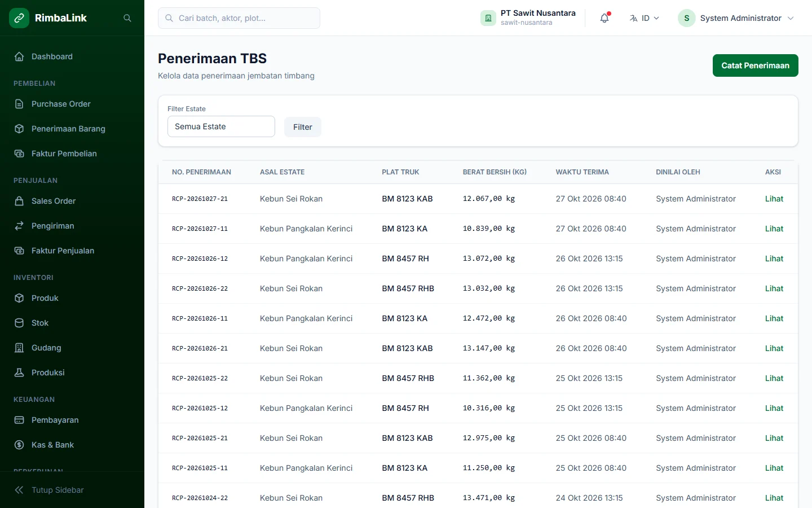
Task: Click Lihat for RCP-20261027-21
Action: [x=774, y=199]
